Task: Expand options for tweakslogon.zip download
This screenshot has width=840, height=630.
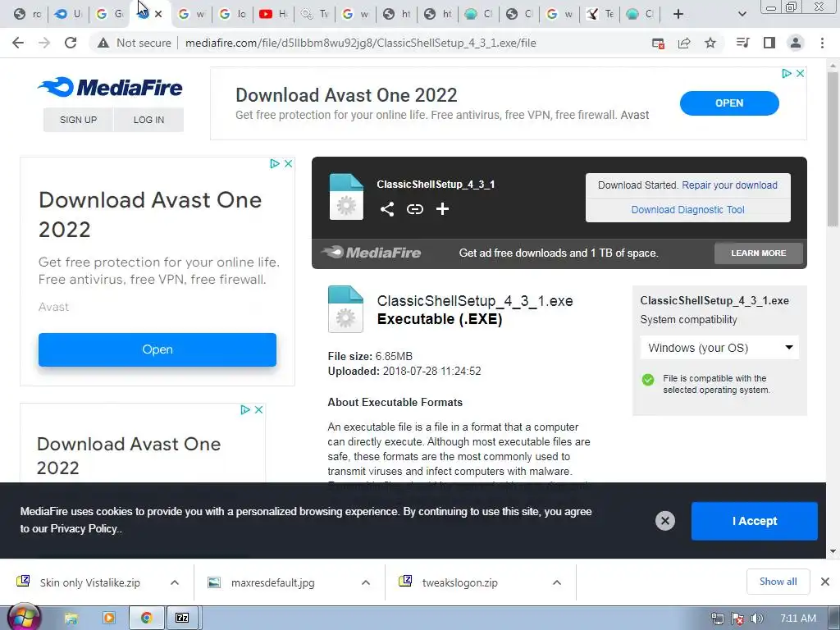Action: [557, 583]
